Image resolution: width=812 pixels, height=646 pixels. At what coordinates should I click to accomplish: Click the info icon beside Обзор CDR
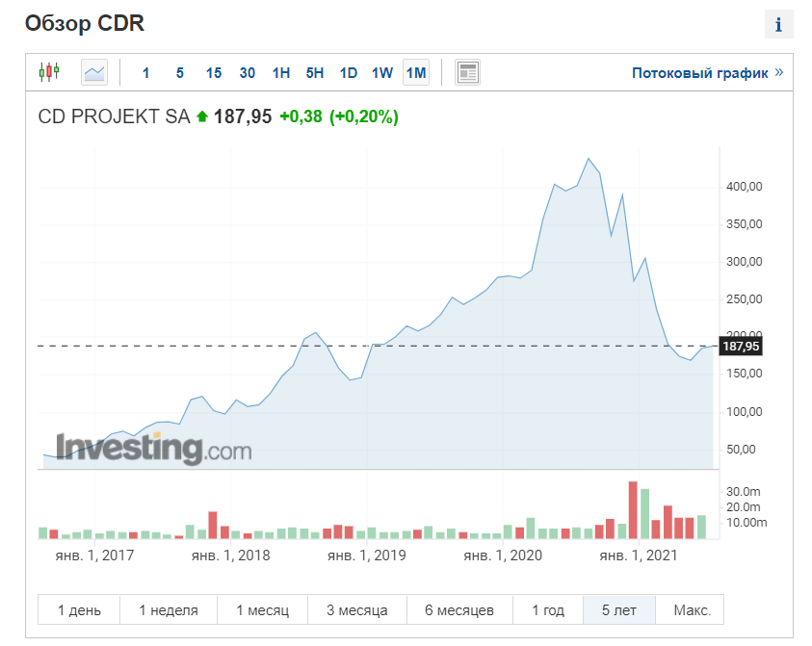778,25
